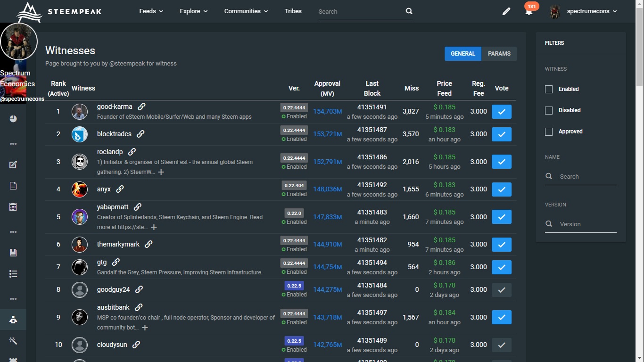
Task: Open the spectrumecons account menu
Action: tap(592, 11)
